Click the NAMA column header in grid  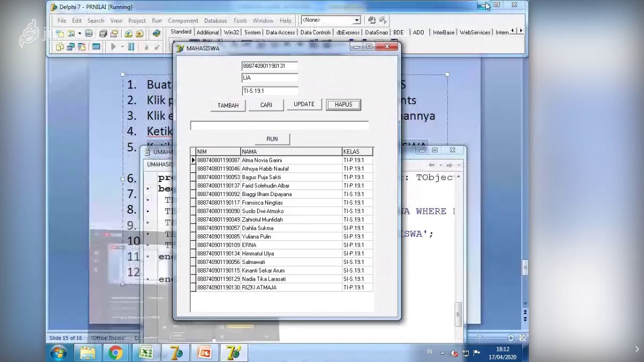click(x=291, y=151)
